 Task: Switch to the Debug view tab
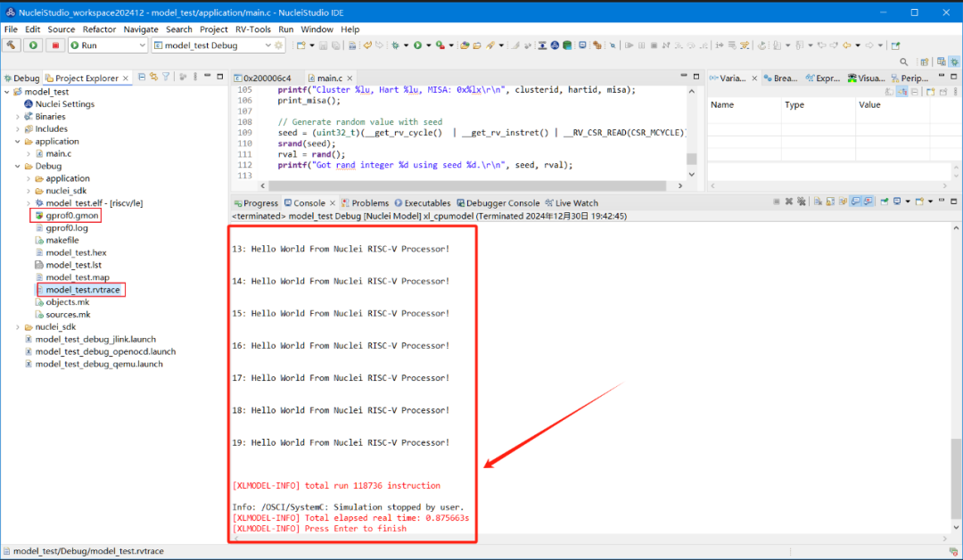click(21, 78)
